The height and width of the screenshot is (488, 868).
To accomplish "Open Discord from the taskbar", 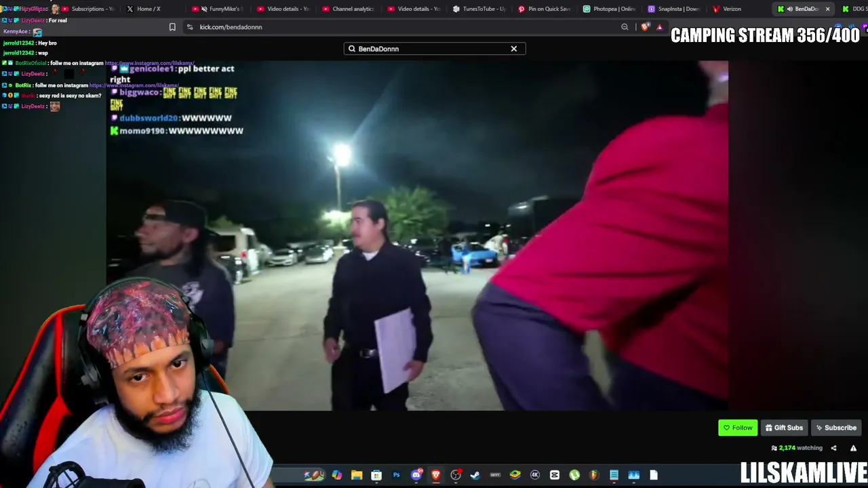I will 416,475.
